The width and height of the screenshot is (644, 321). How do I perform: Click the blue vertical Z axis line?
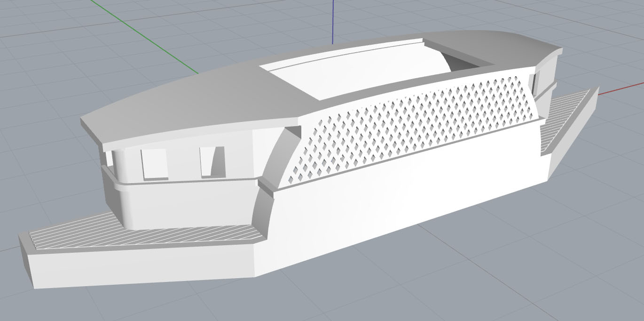pyautogui.click(x=333, y=19)
